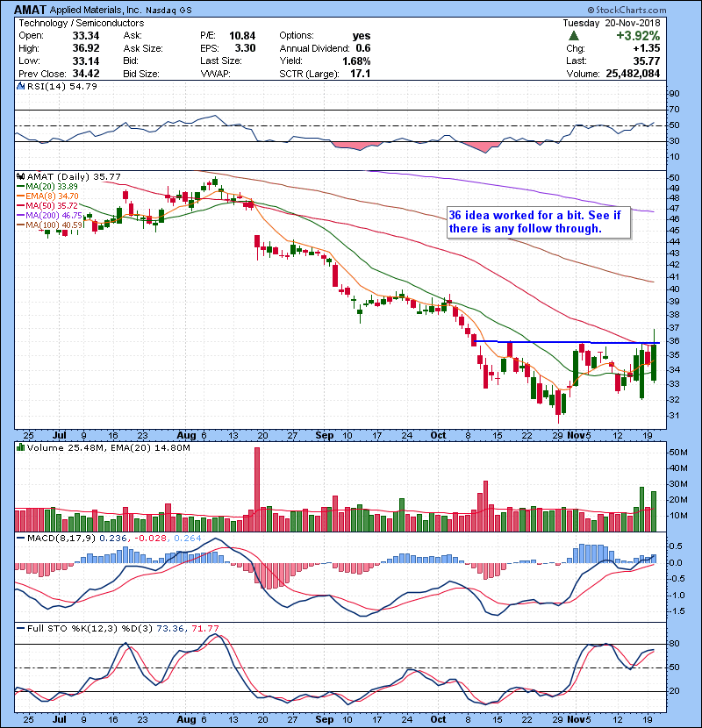Click the Options value yes

[x=362, y=36]
